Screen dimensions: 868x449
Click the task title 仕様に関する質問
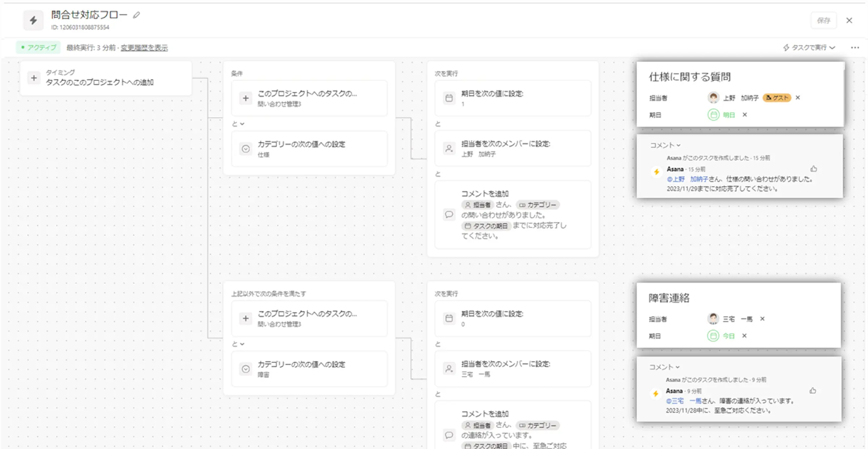pos(690,77)
